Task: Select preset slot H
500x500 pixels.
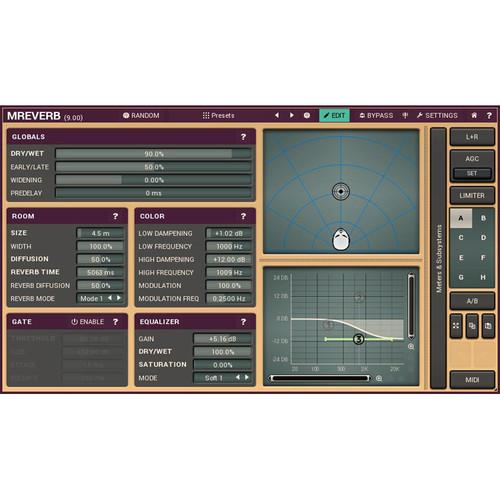Action: [x=483, y=277]
